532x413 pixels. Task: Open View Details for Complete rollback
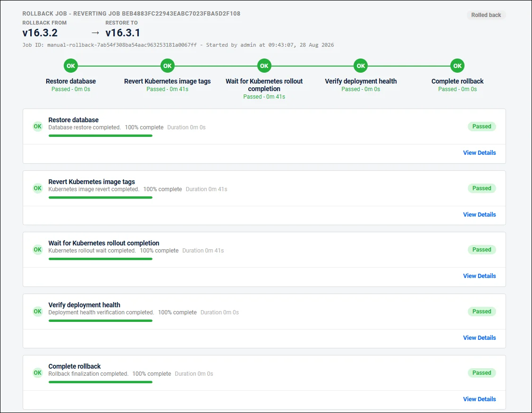coord(479,399)
